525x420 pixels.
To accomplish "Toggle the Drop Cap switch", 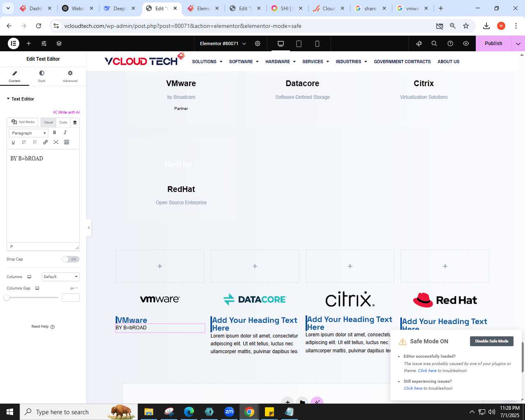I will (x=71, y=259).
